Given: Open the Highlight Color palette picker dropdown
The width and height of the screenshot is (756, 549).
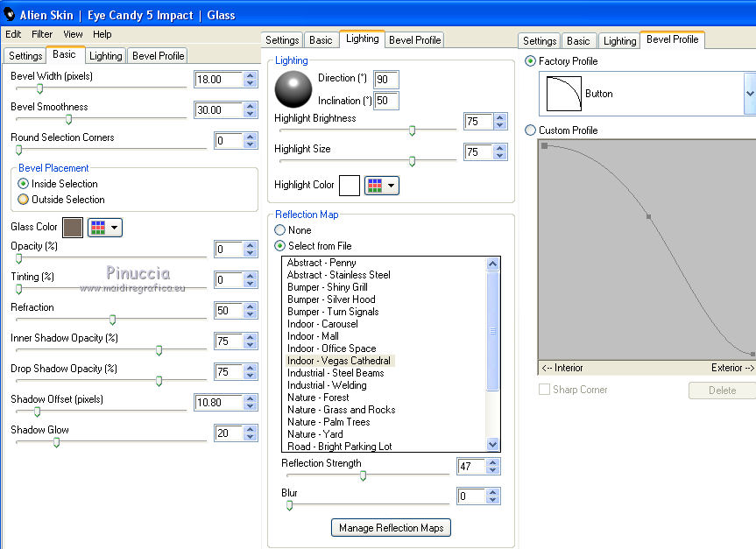Looking at the screenshot, I should [x=382, y=186].
